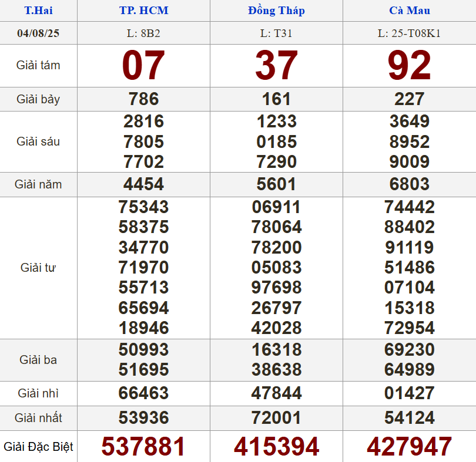The height and width of the screenshot is (462, 476).
Task: Open the TP. HCM lottery link
Action: coord(143,11)
